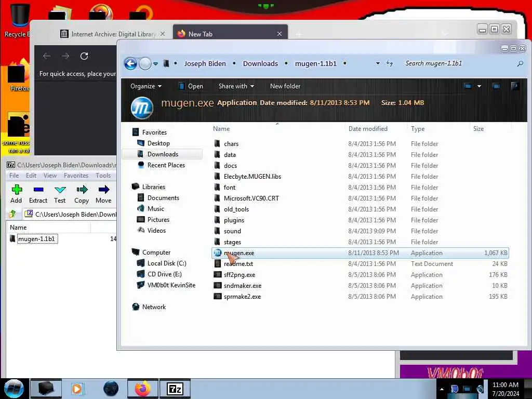Sort by the Type column header
This screenshot has width=532, height=399.
tap(418, 129)
